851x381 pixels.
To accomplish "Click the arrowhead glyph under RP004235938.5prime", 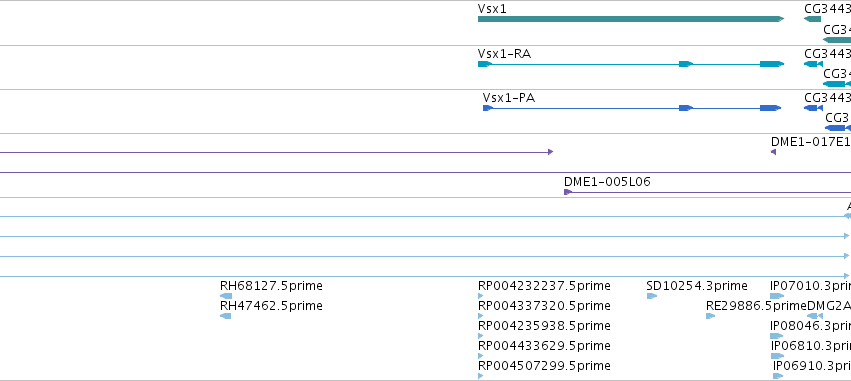I will tap(480, 336).
